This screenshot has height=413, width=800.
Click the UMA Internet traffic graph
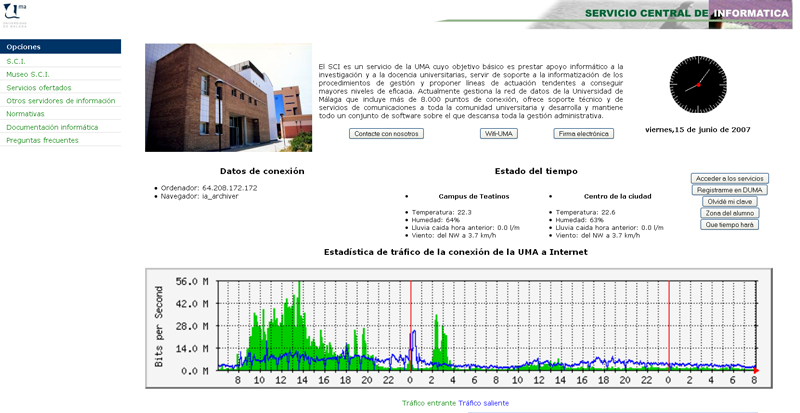(459, 328)
